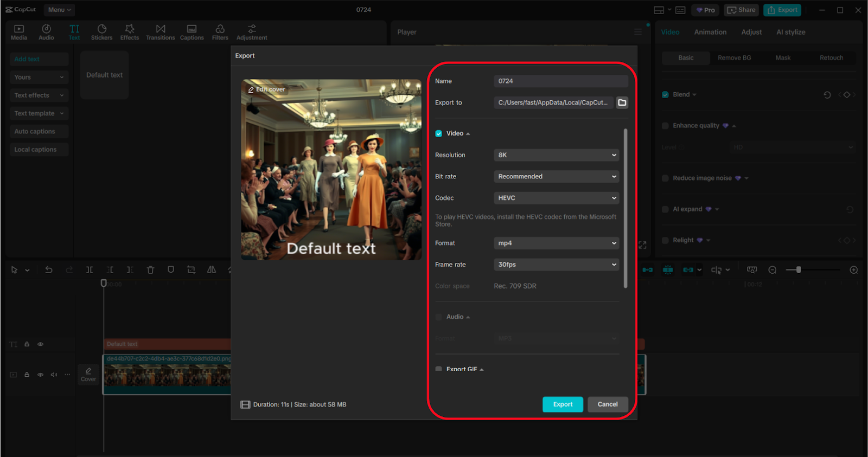Click the Blend keyframe diamond icon
This screenshot has height=457, width=868.
847,95
